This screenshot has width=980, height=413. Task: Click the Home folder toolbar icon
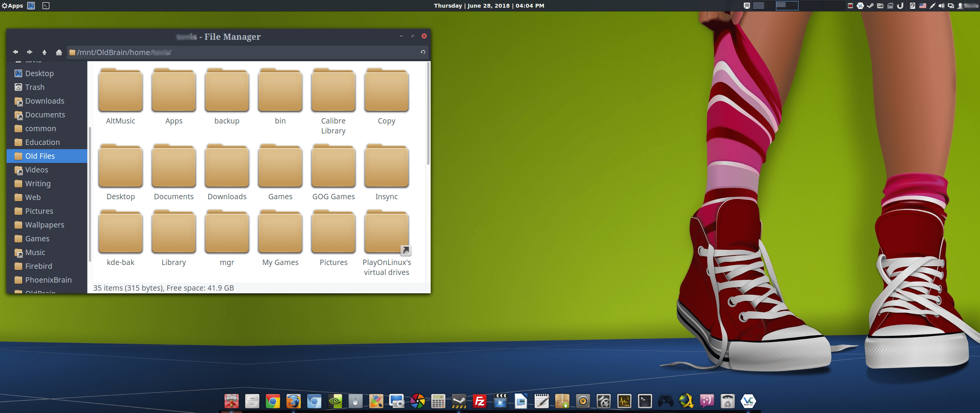tap(59, 52)
